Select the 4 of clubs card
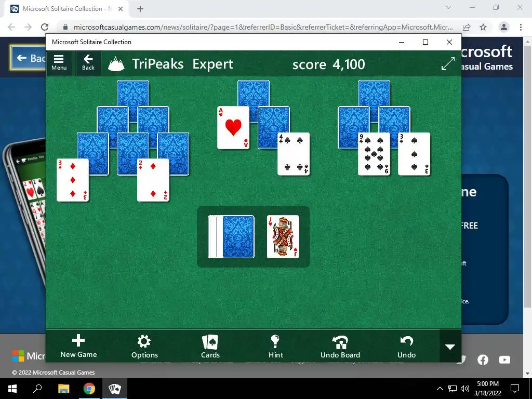 tap(294, 154)
